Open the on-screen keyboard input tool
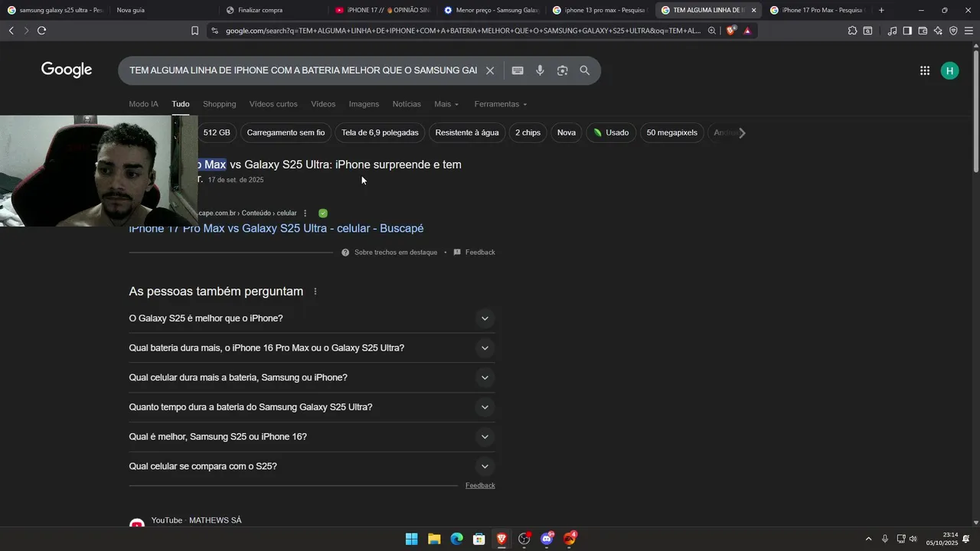This screenshot has width=980, height=551. pyautogui.click(x=518, y=70)
